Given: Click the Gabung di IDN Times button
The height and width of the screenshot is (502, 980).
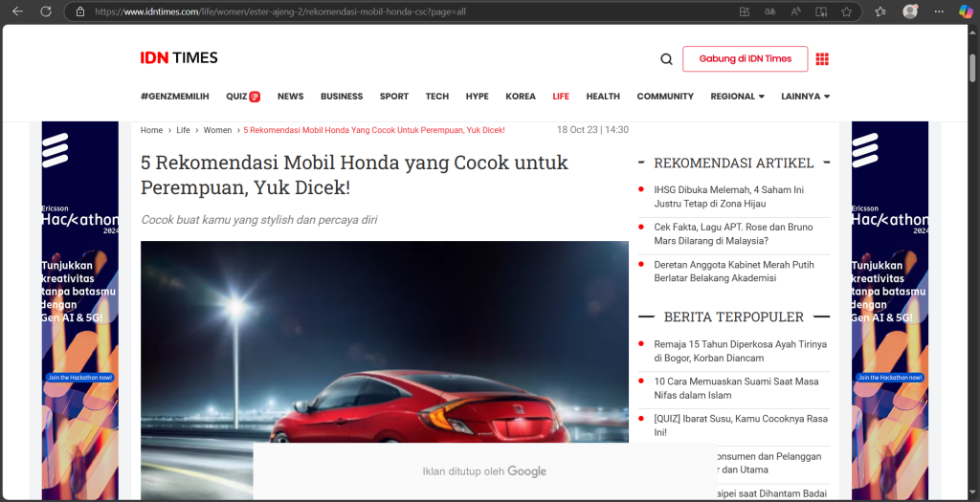Looking at the screenshot, I should [x=745, y=58].
